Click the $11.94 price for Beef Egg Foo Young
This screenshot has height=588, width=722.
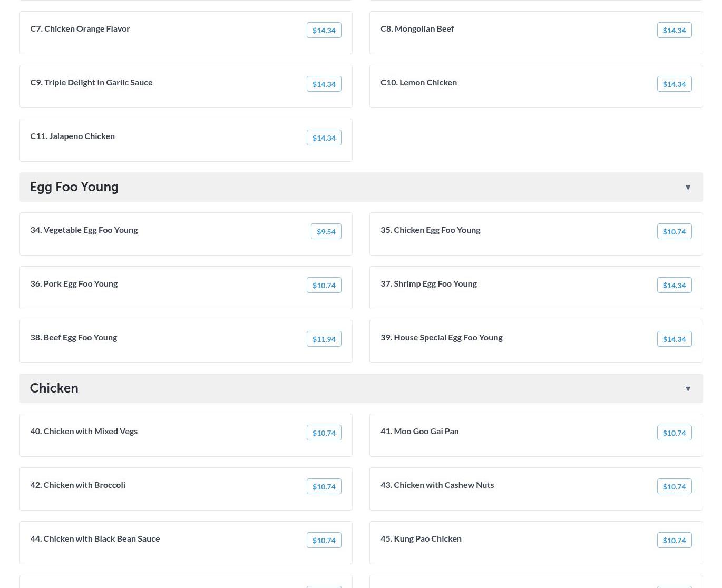[324, 339]
